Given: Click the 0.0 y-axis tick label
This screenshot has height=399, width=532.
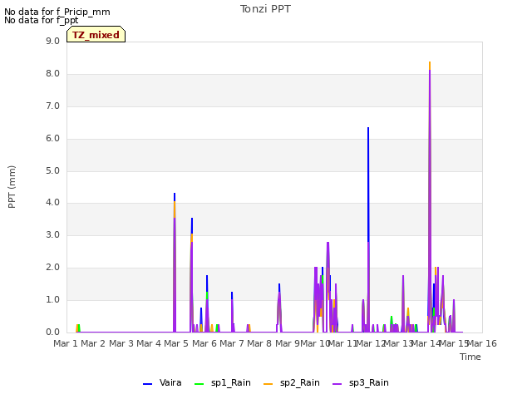Looking at the screenshot, I should point(52,332).
